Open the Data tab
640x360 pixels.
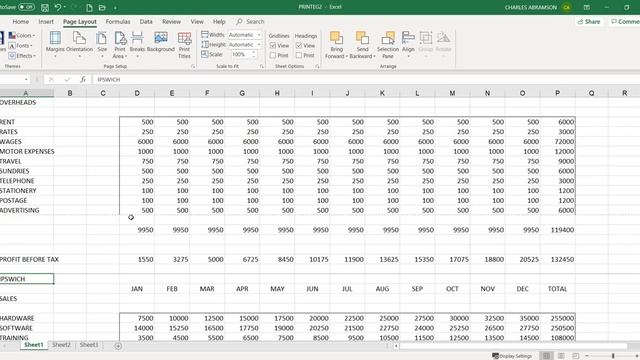pyautogui.click(x=146, y=22)
